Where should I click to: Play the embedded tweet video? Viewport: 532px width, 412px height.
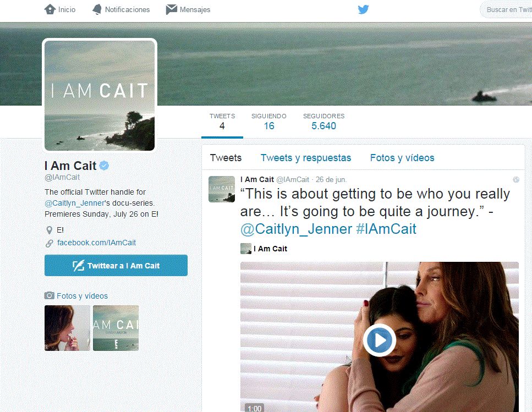379,340
